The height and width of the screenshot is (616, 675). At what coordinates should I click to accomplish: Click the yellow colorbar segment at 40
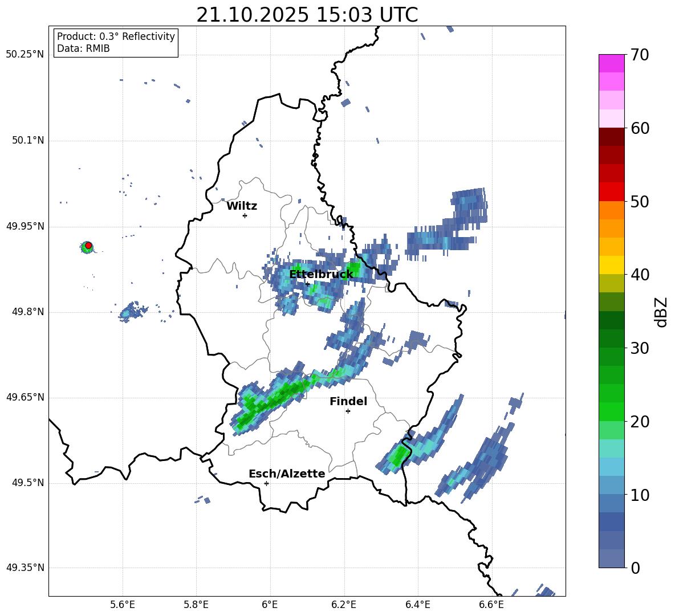tap(611, 265)
